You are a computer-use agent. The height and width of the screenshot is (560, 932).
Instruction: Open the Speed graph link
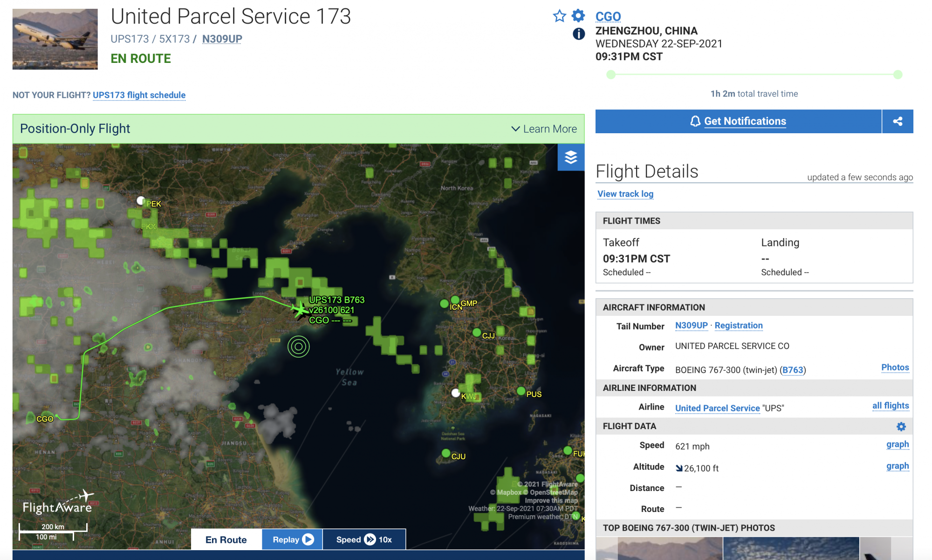coord(897,444)
